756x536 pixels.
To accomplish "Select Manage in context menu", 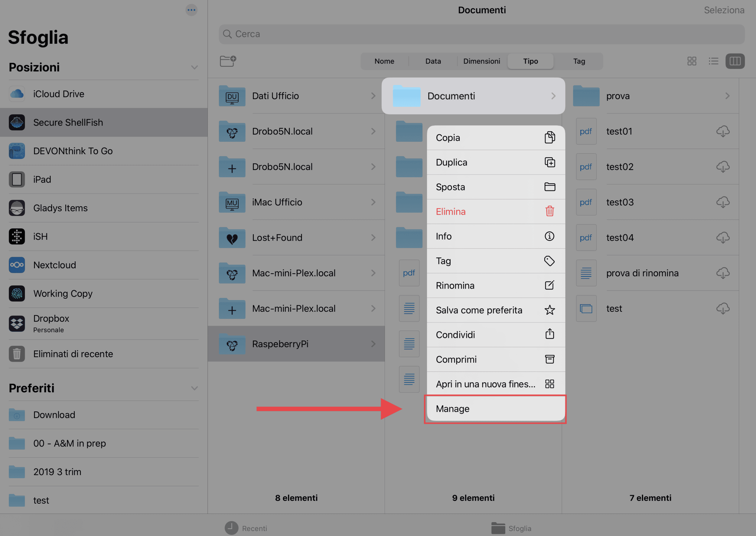I will [x=496, y=409].
